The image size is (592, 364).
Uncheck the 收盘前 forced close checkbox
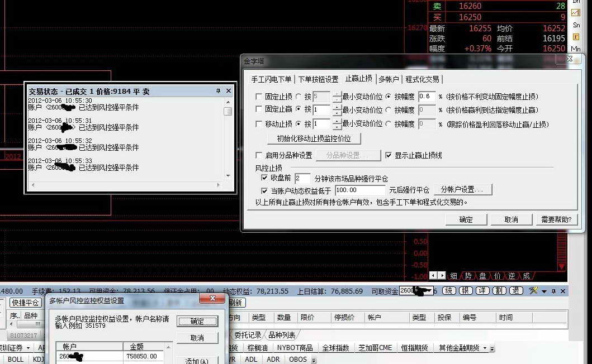tap(264, 178)
